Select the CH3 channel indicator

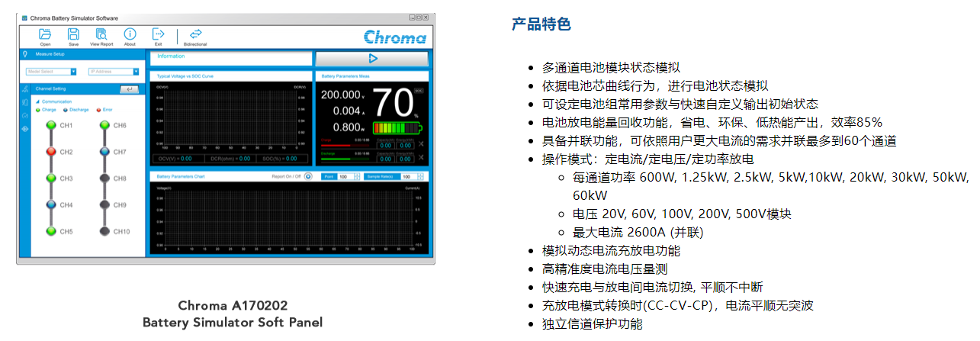(51, 179)
